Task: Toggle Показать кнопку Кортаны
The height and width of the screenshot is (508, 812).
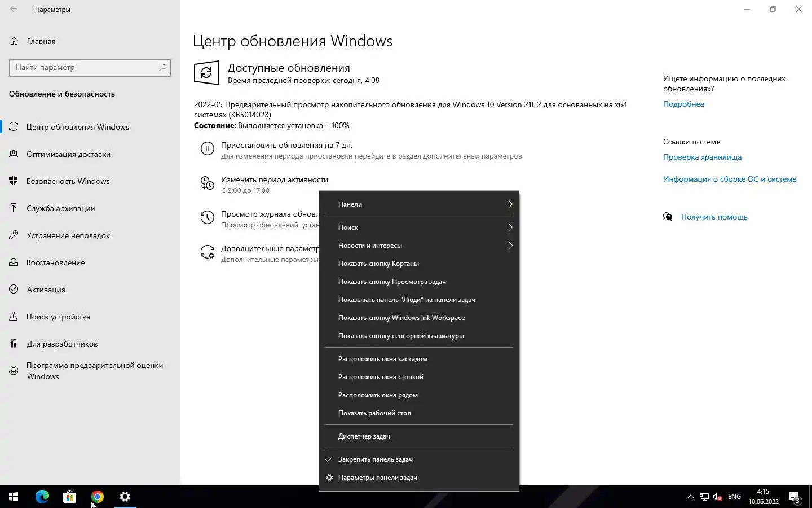Action: pyautogui.click(x=419, y=264)
